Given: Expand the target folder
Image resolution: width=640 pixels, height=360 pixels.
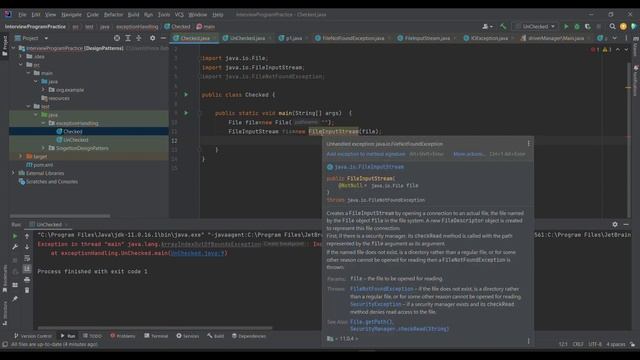Looking at the screenshot, I should coord(21,156).
